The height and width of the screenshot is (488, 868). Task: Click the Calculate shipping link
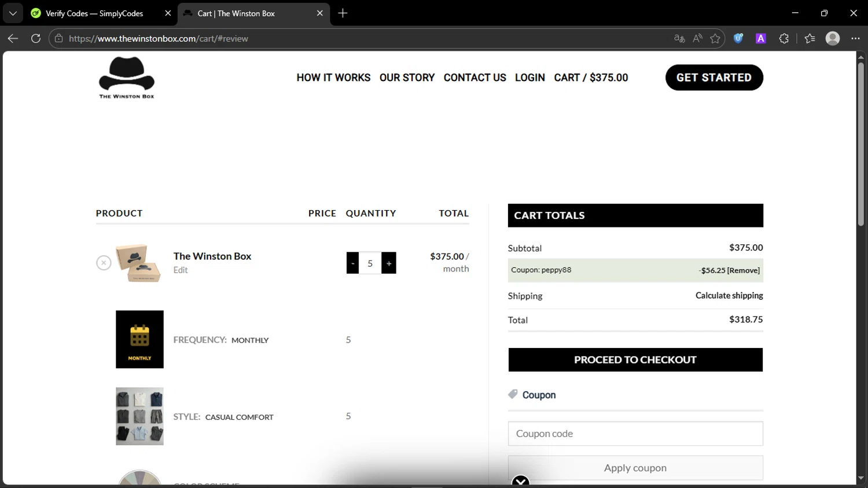729,295
